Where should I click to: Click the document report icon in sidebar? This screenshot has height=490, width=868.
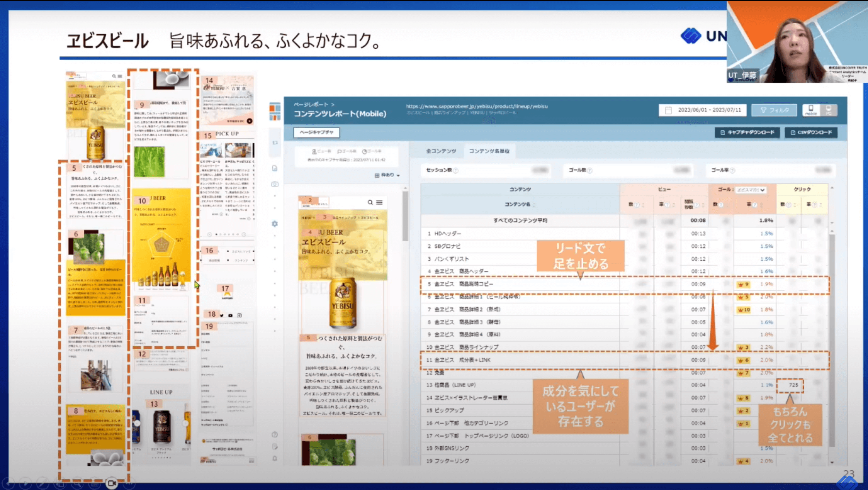[x=275, y=168]
